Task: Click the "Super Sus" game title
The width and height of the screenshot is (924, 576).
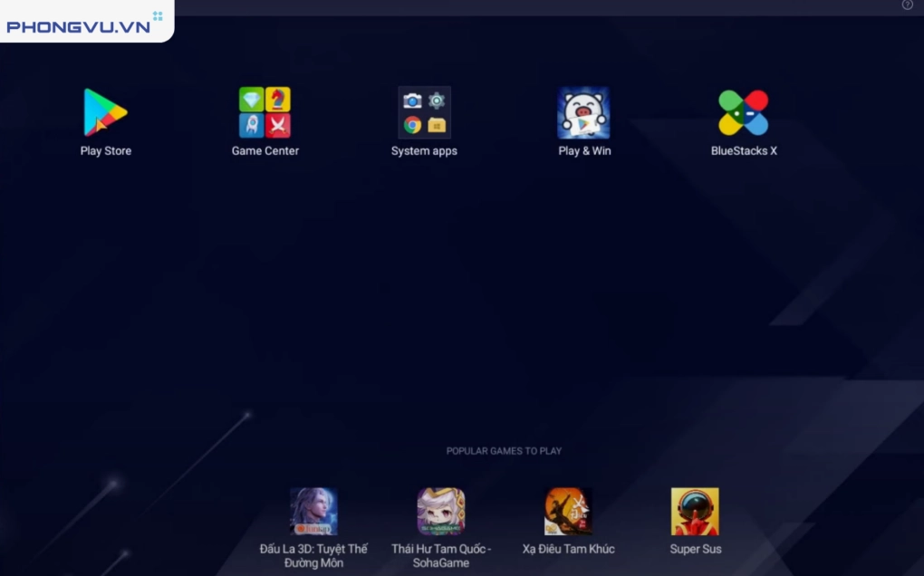Action: (695, 549)
